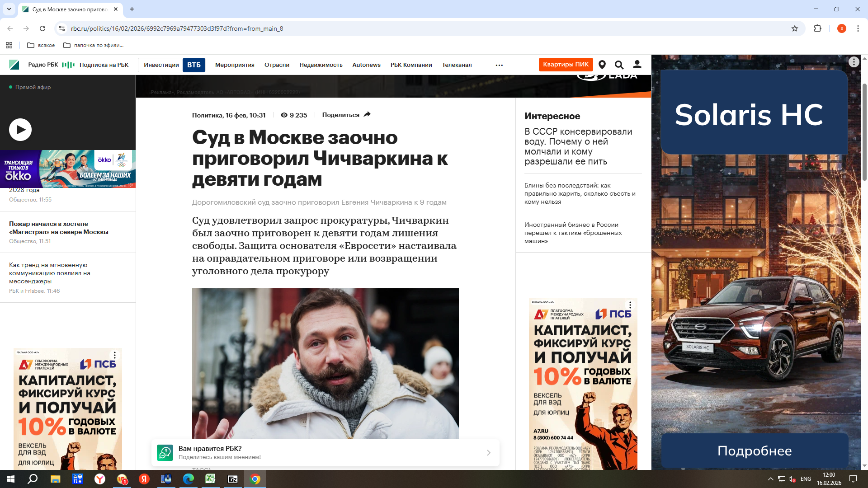
Task: Open Chrome's three-dot menu
Action: coord(858,28)
